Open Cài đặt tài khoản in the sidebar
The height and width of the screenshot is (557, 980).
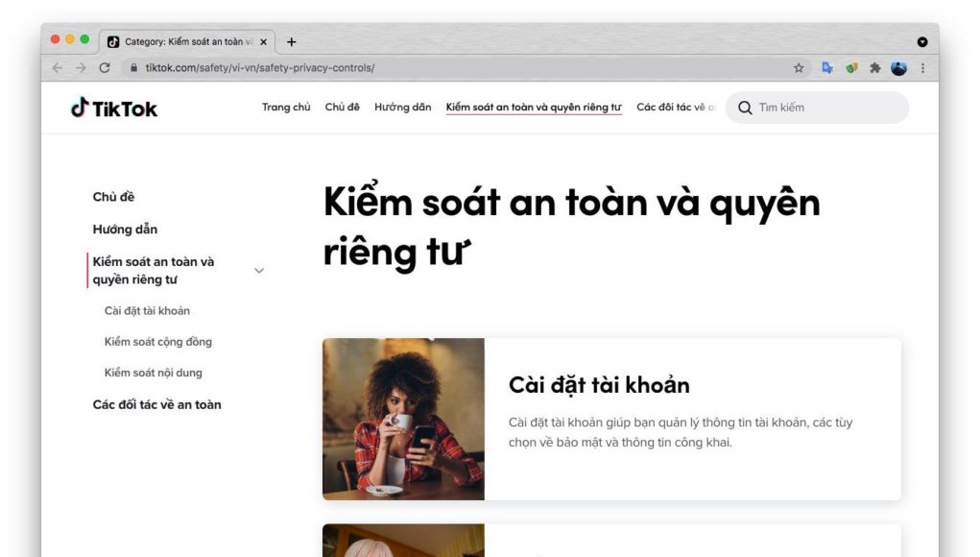point(147,311)
